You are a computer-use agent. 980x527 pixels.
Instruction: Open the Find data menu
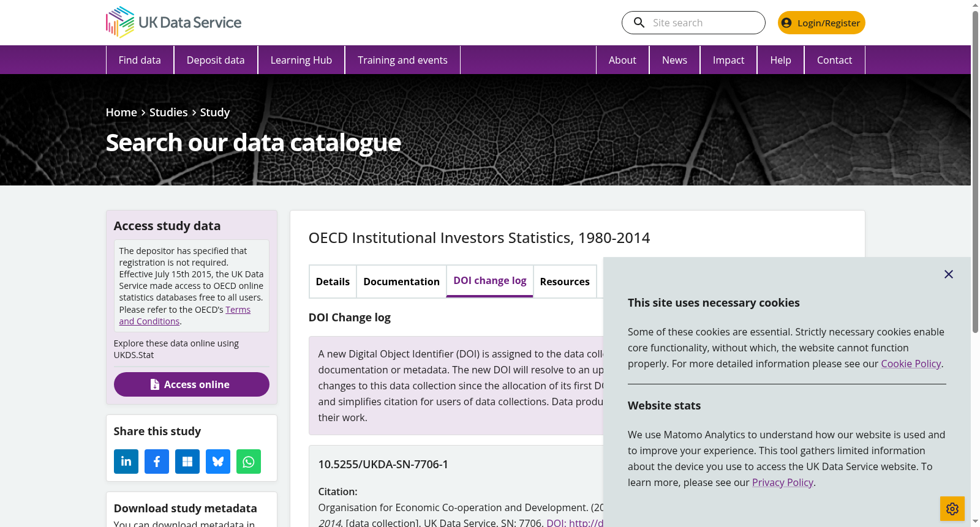pos(140,60)
